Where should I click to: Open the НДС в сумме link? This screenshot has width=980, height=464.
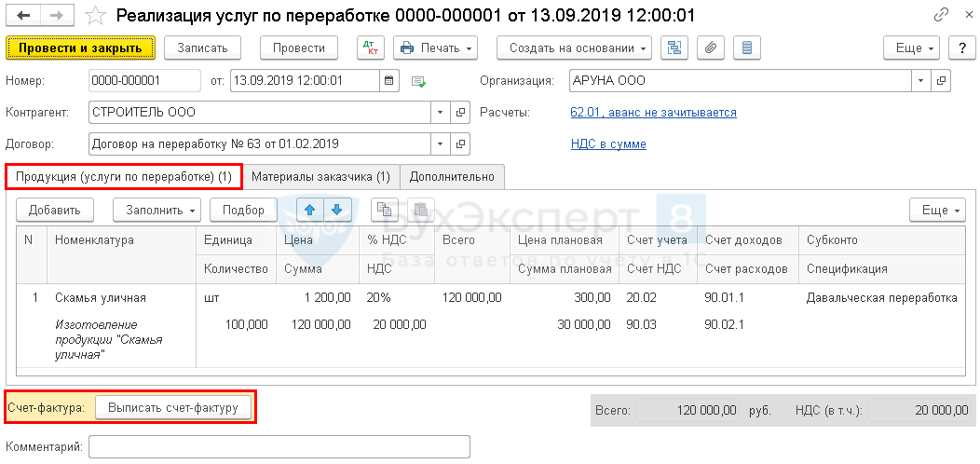[x=608, y=144]
